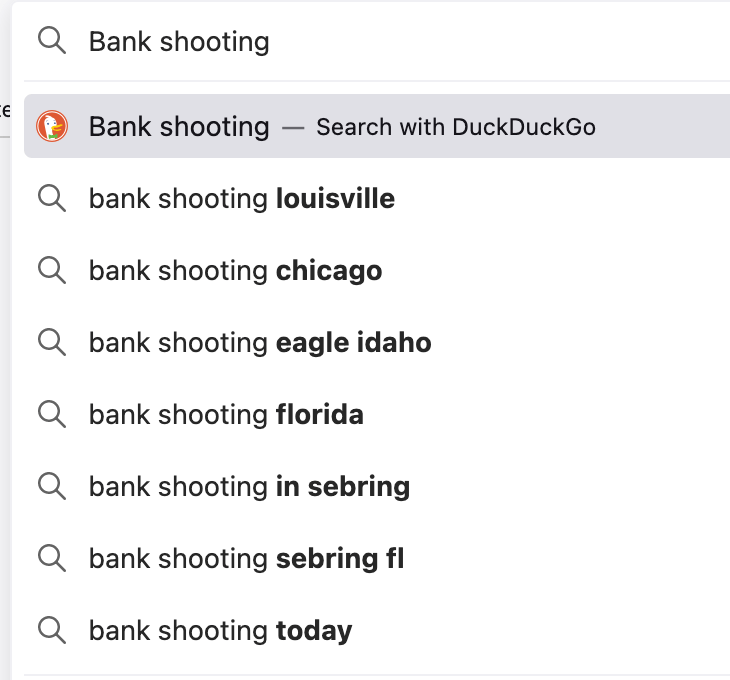Image resolution: width=730 pixels, height=680 pixels.
Task: Click the 'Search with DuckDuckGo' label
Action: 456,128
